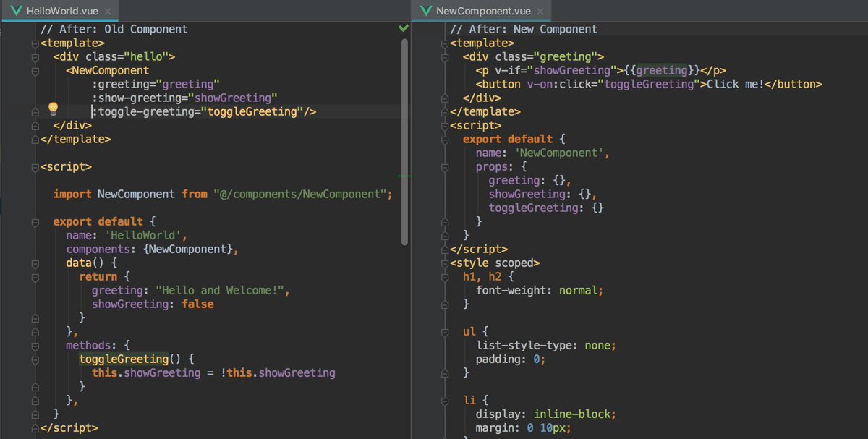Viewport: 868px width, 439px height.
Task: Place the cursor in :greeting="greeting" attribute
Action: (156, 85)
